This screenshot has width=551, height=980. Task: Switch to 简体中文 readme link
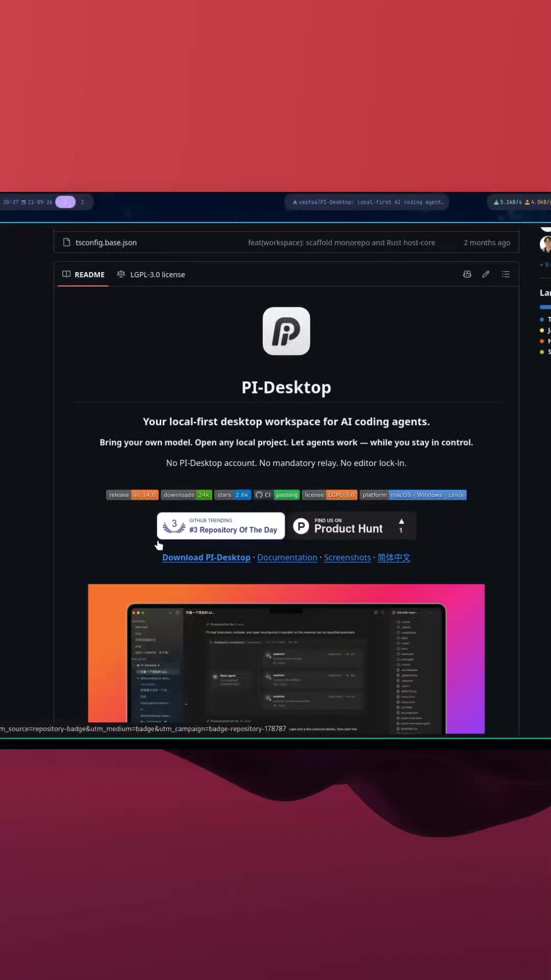394,557
